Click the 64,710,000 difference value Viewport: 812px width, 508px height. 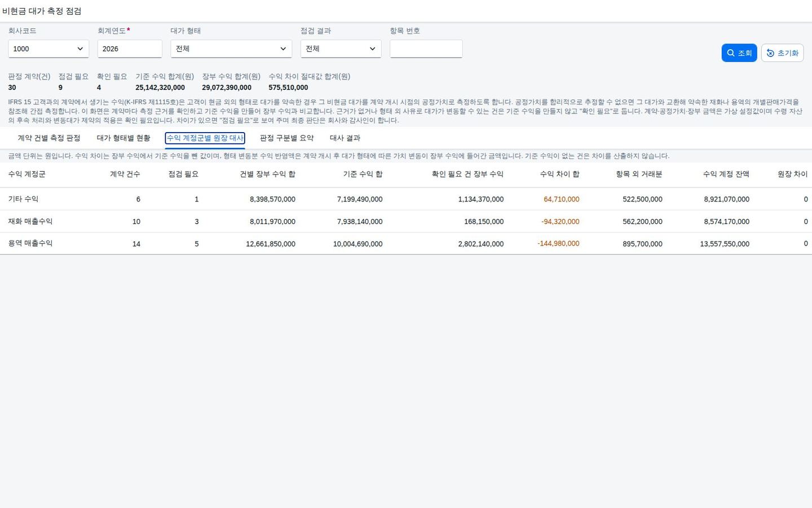[561, 199]
